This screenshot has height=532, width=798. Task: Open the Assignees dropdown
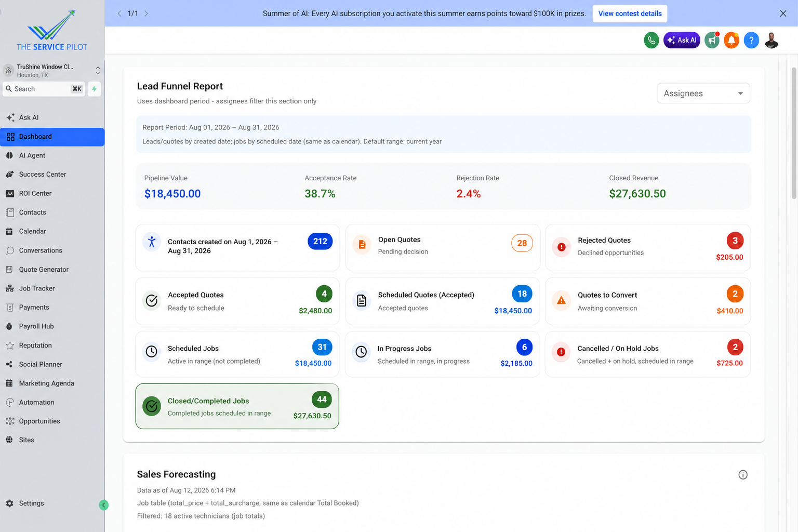(x=703, y=94)
